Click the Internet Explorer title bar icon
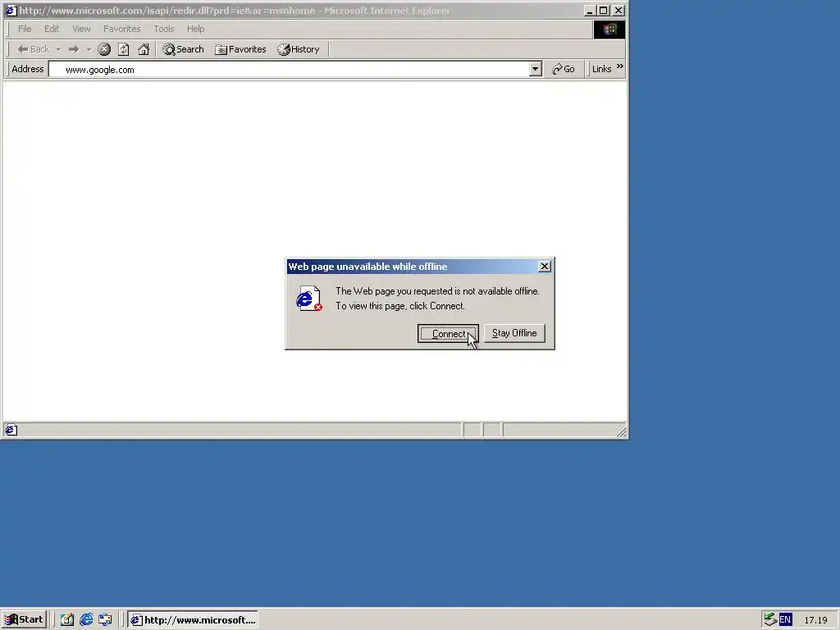The image size is (840, 630). 11,10
